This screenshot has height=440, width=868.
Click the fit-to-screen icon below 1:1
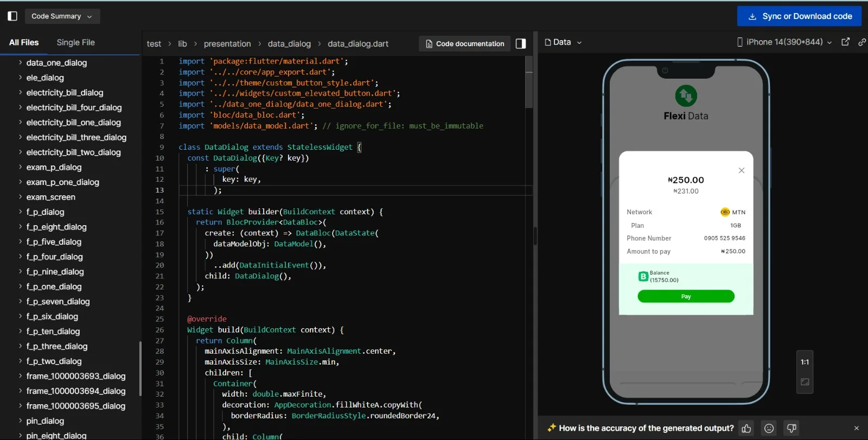pos(805,382)
